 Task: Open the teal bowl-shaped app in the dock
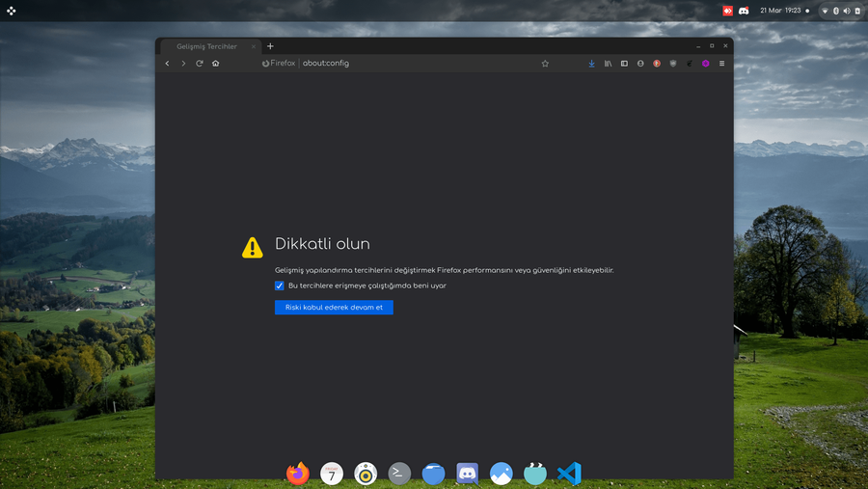point(534,474)
